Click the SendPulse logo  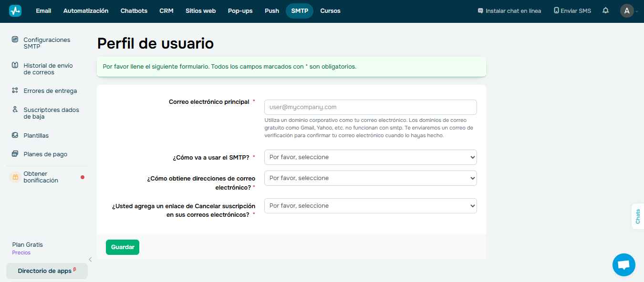[x=15, y=10]
